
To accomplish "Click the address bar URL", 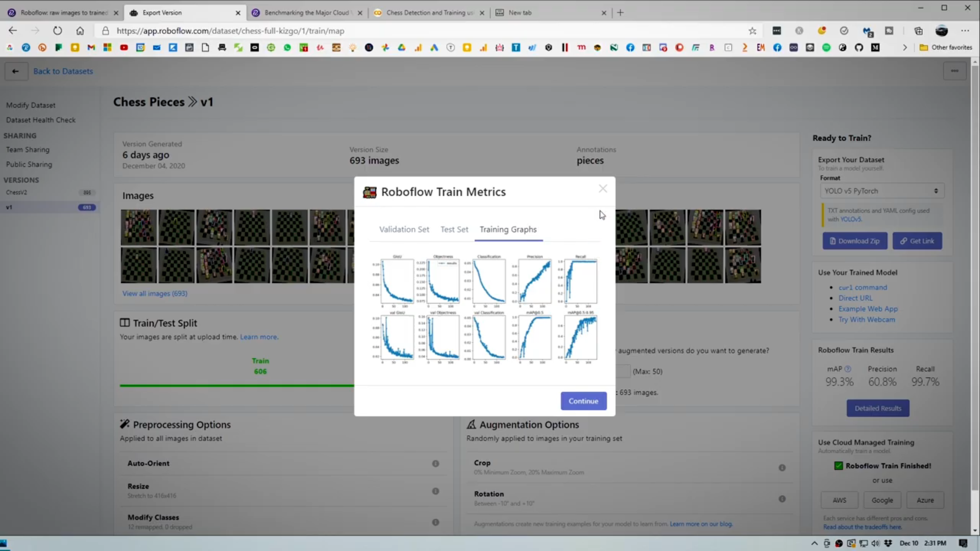I will pyautogui.click(x=230, y=31).
